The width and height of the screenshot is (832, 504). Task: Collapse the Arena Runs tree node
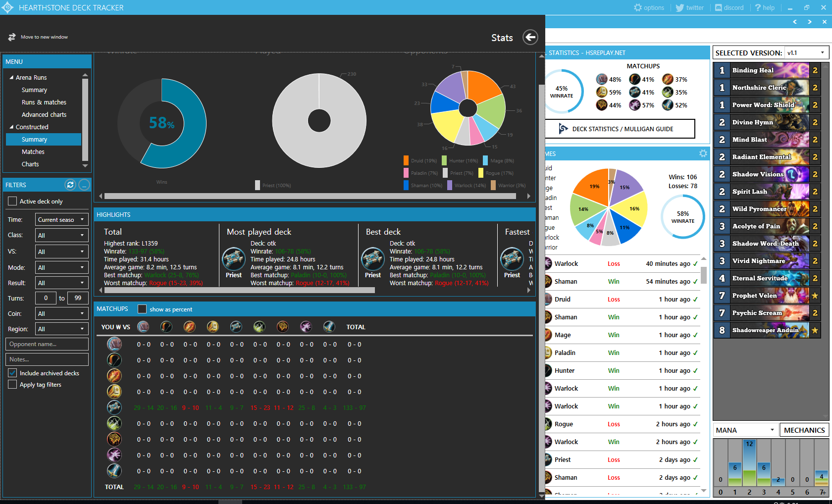click(x=11, y=77)
